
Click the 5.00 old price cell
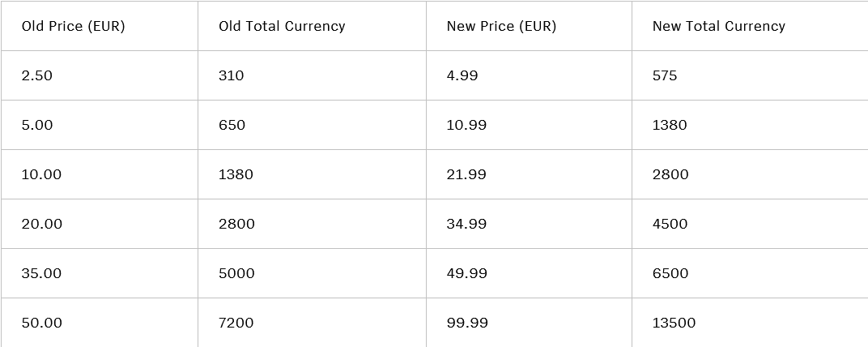click(37, 125)
